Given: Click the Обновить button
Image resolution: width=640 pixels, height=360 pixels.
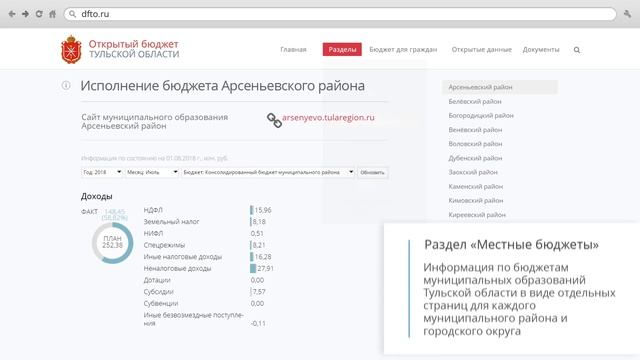Looking at the screenshot, I should [372, 173].
